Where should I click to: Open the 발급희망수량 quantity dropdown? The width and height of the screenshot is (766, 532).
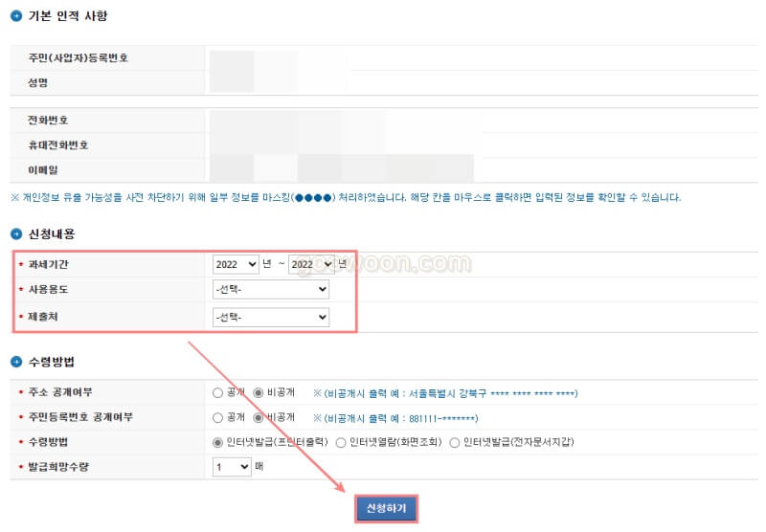click(232, 467)
